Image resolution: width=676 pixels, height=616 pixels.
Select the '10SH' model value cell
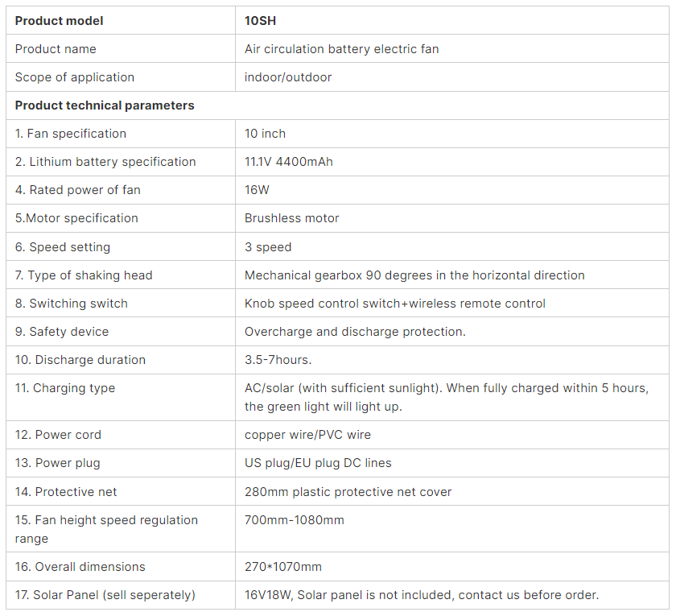[452, 20]
